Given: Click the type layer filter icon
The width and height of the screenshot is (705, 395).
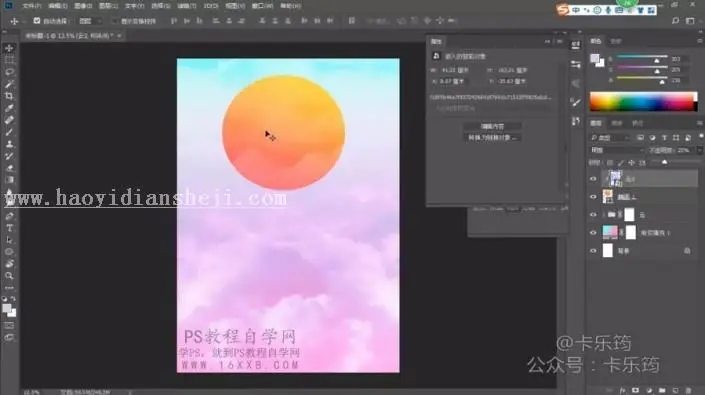Looking at the screenshot, I should click(x=664, y=138).
